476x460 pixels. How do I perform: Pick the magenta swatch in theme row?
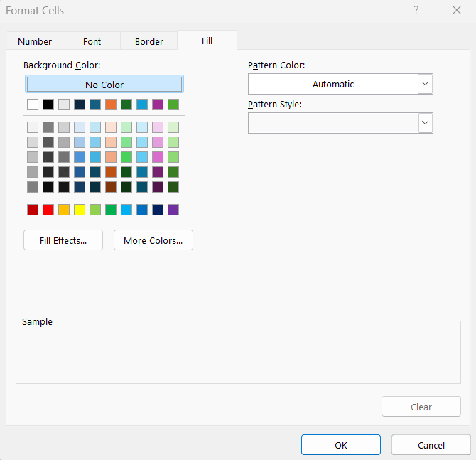pyautogui.click(x=158, y=105)
